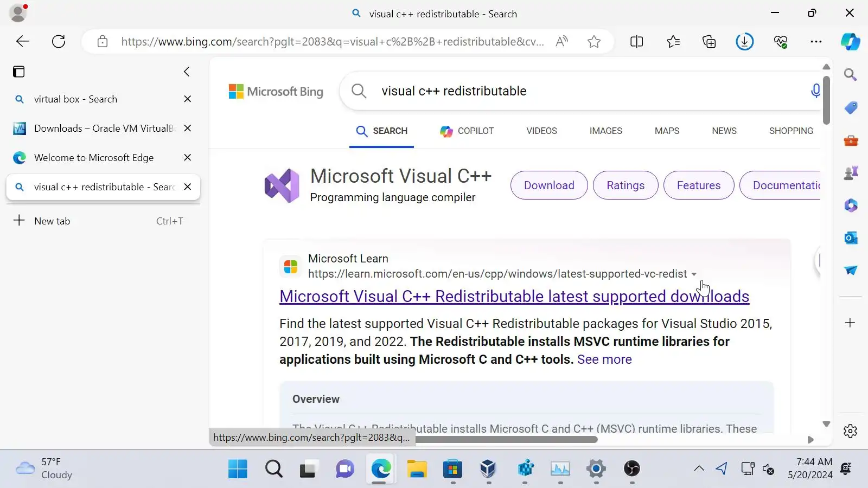Click the Features pill button
The height and width of the screenshot is (488, 868).
699,185
